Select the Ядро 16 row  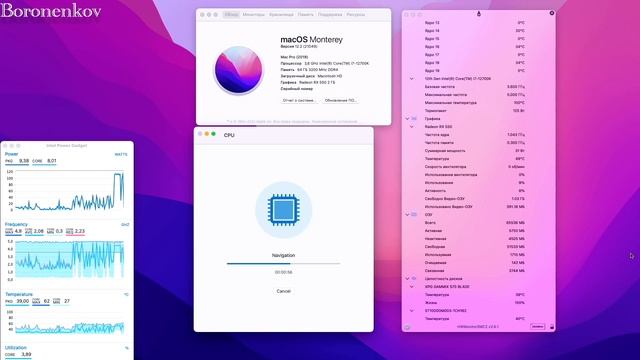click(475, 47)
